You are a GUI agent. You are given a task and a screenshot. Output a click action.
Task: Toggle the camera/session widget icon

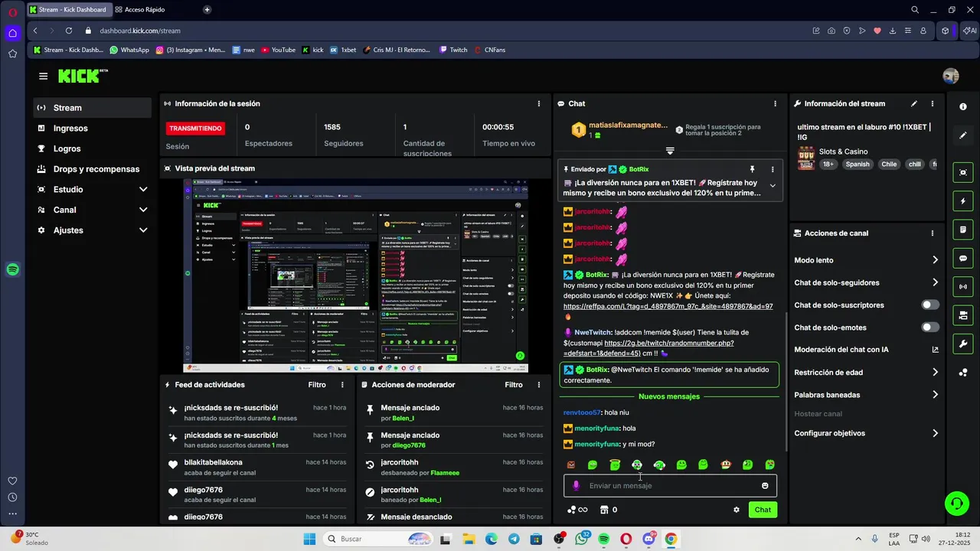point(963,315)
